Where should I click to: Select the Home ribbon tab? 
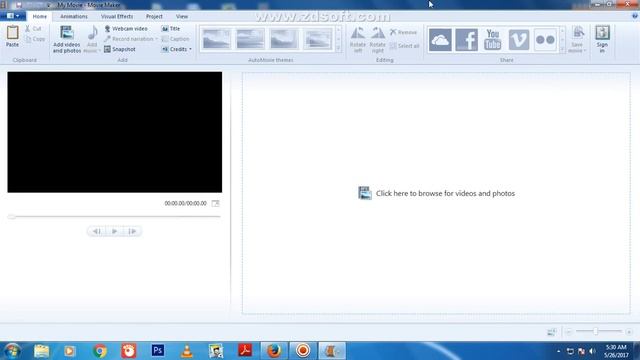point(40,16)
